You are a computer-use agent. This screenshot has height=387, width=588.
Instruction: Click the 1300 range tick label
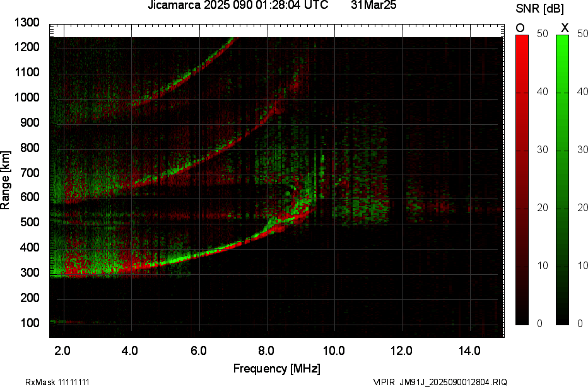(x=27, y=23)
